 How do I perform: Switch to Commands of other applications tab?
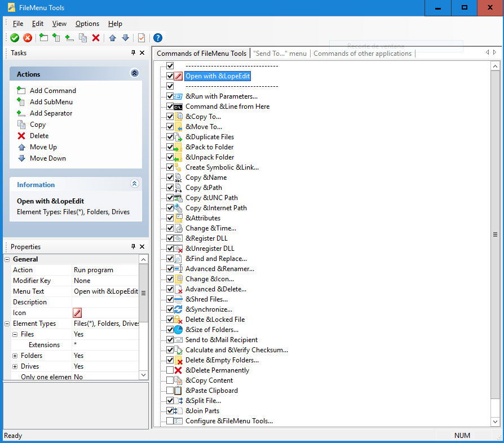point(362,54)
